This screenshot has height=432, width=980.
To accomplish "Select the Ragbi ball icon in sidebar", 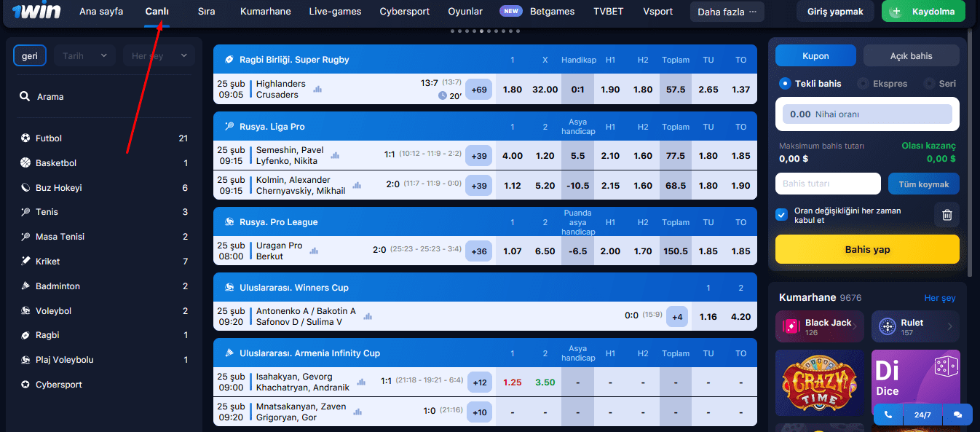I will click(x=25, y=335).
